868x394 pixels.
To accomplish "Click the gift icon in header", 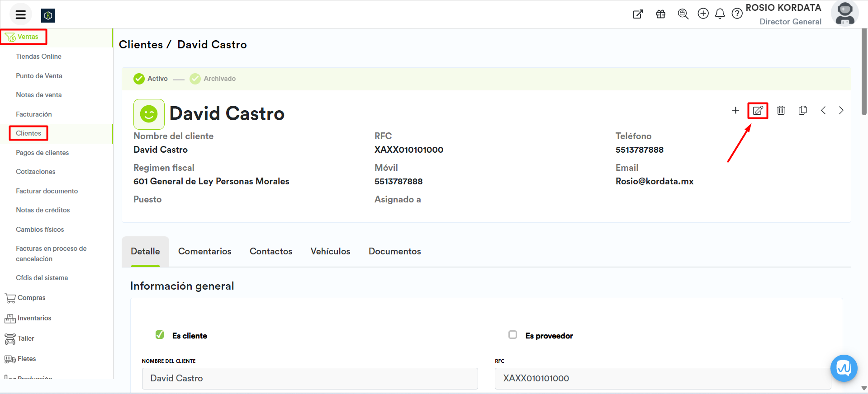I will pos(661,14).
